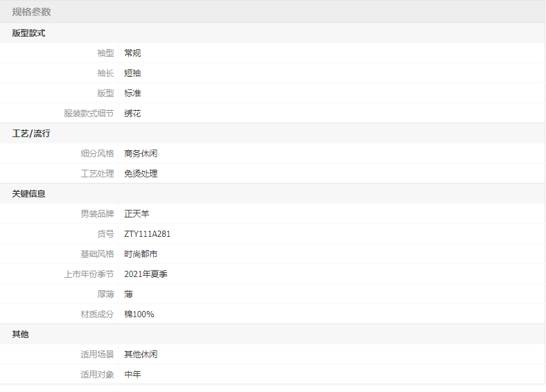The image size is (546, 392).
Task: Click the 正天羊 brand name
Action: pos(136,213)
